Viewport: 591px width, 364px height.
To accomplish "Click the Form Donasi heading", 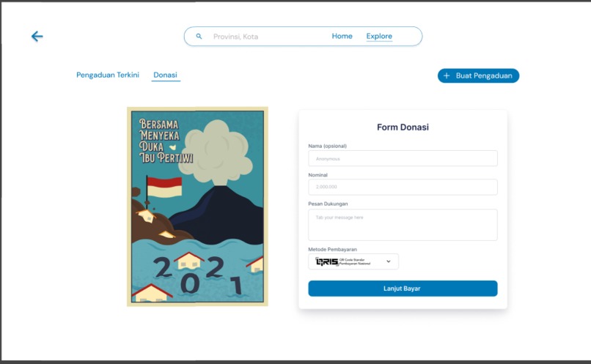I will click(x=403, y=127).
